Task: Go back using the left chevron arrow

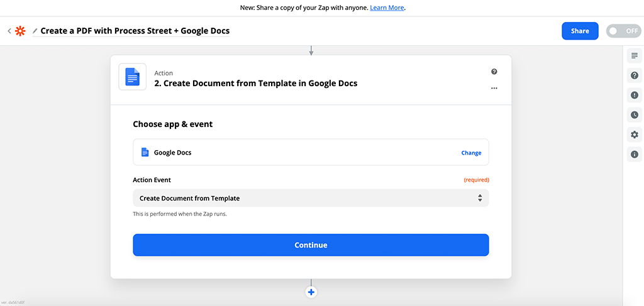Action: (9, 31)
